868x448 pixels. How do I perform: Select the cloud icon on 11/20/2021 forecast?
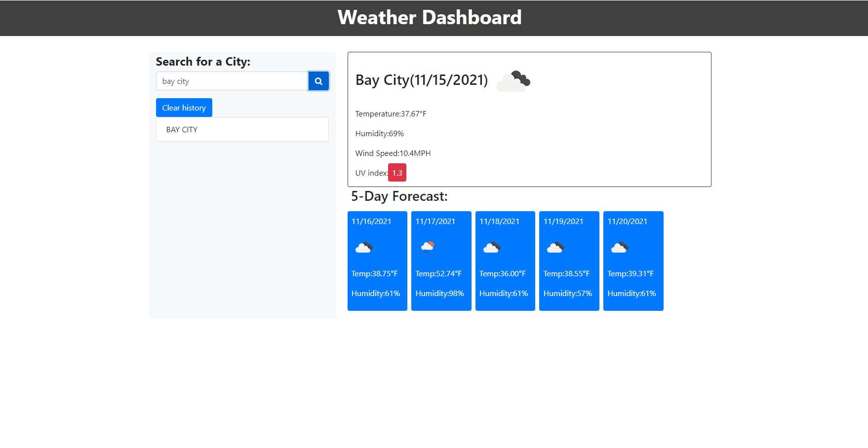tap(620, 247)
